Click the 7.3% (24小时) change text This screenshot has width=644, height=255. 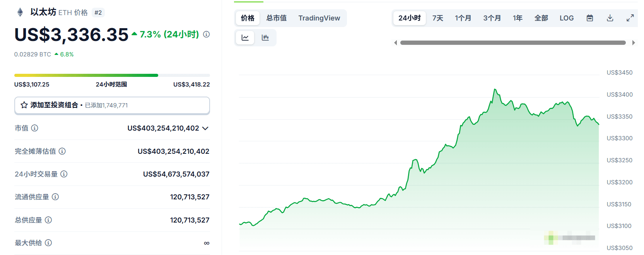coord(169,34)
